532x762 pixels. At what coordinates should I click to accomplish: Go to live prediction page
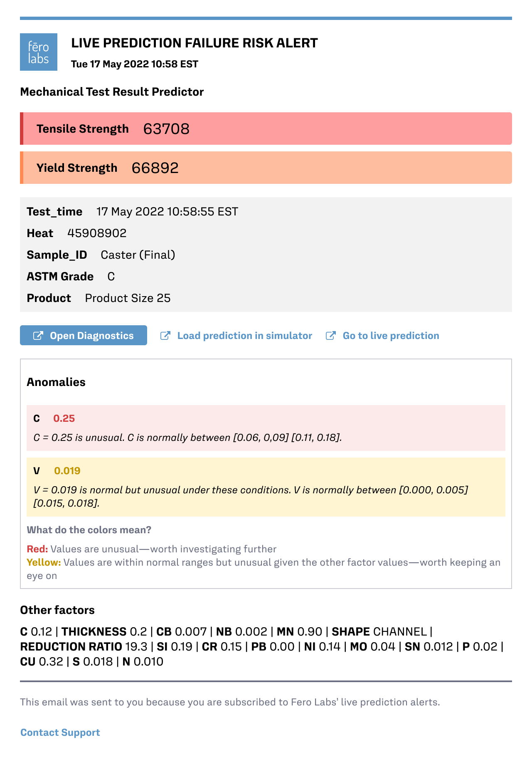pos(391,336)
